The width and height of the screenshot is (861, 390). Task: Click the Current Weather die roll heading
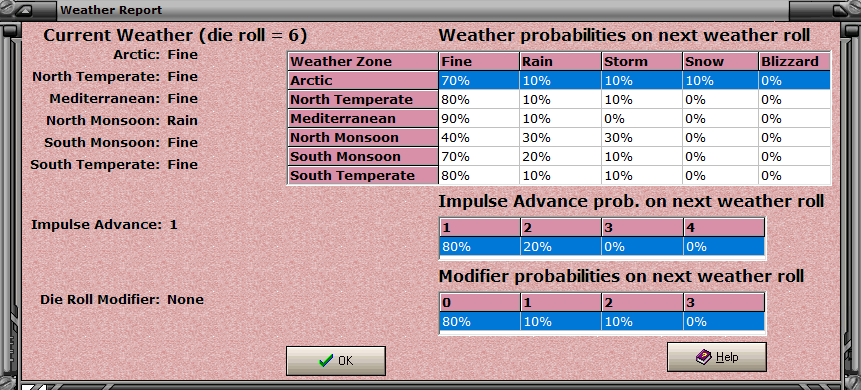pos(175,36)
